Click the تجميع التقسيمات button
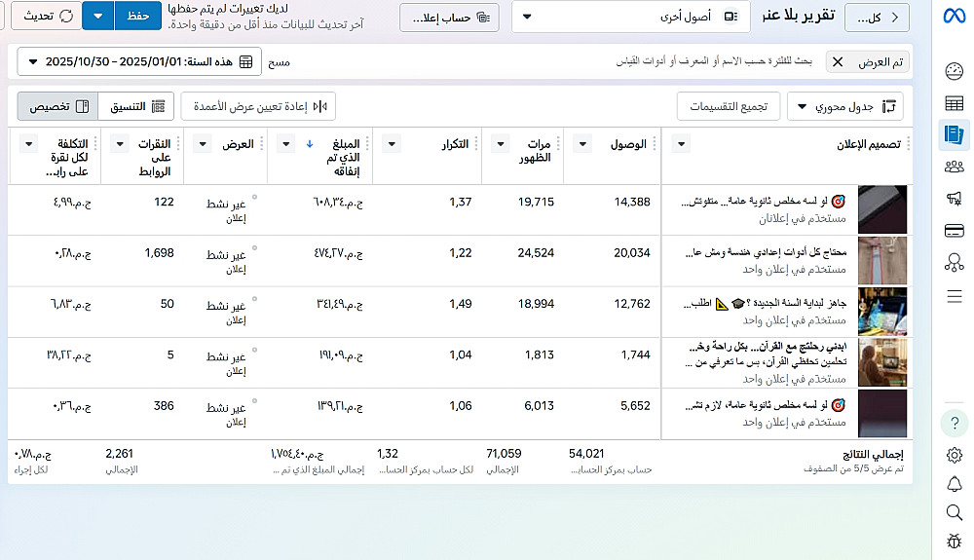 (728, 107)
